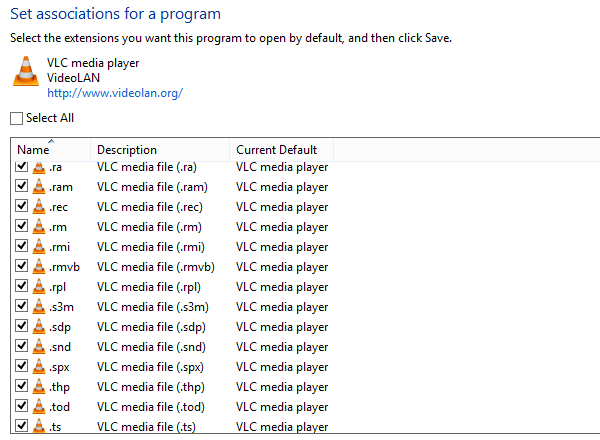Click the cone icon for .tod

(39, 406)
